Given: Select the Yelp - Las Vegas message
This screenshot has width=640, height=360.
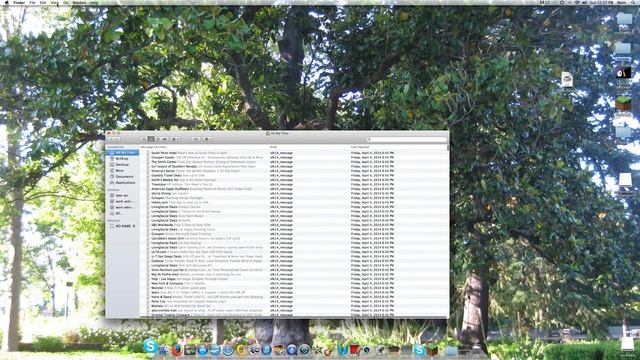Looking at the screenshot, I should tap(294, 279).
